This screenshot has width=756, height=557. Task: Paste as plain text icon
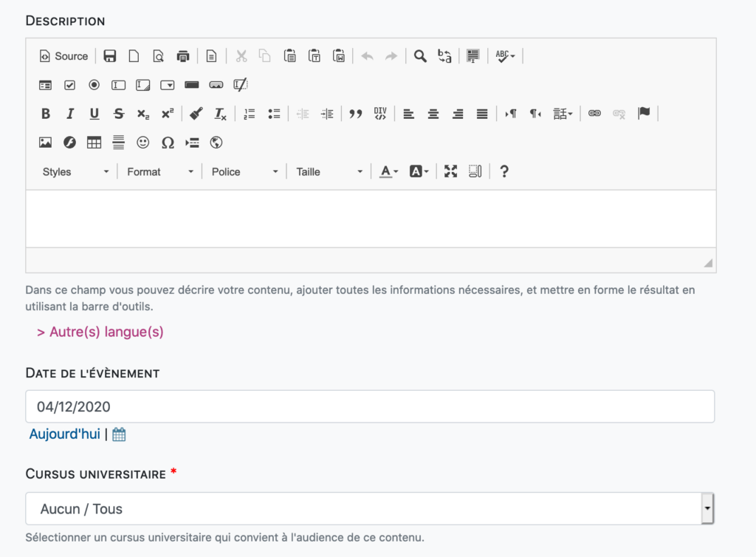314,56
